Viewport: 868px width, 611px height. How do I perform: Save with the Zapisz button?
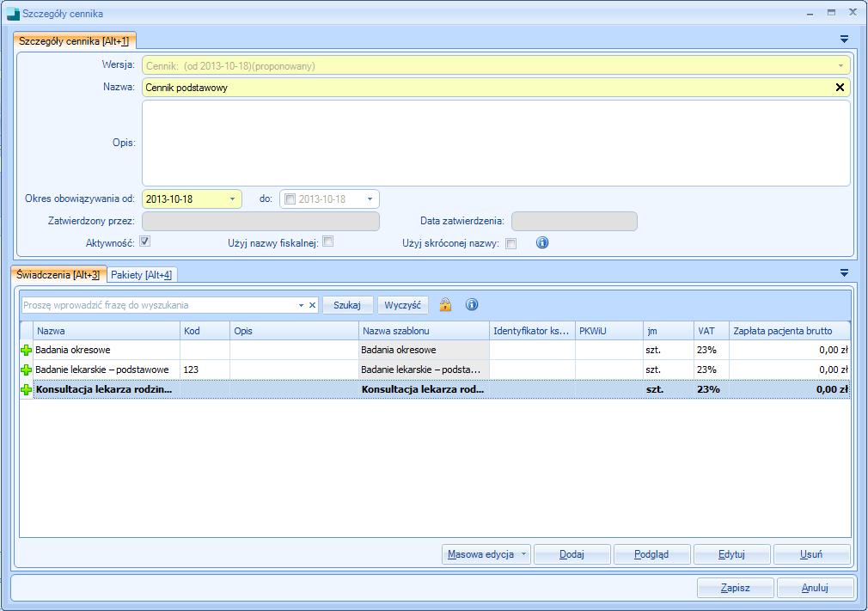pyautogui.click(x=735, y=588)
